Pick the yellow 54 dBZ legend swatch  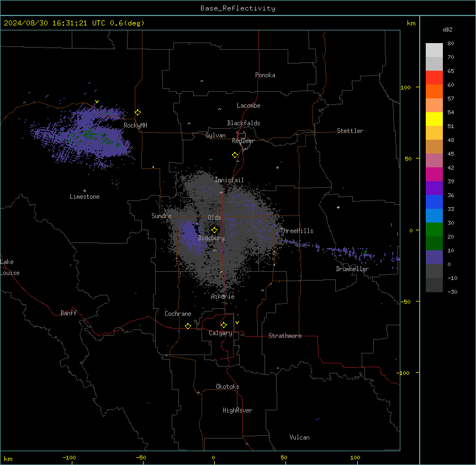click(434, 119)
